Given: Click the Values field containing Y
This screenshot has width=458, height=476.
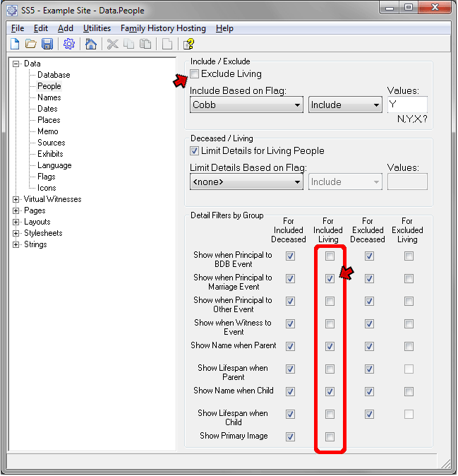Looking at the screenshot, I should 406,105.
